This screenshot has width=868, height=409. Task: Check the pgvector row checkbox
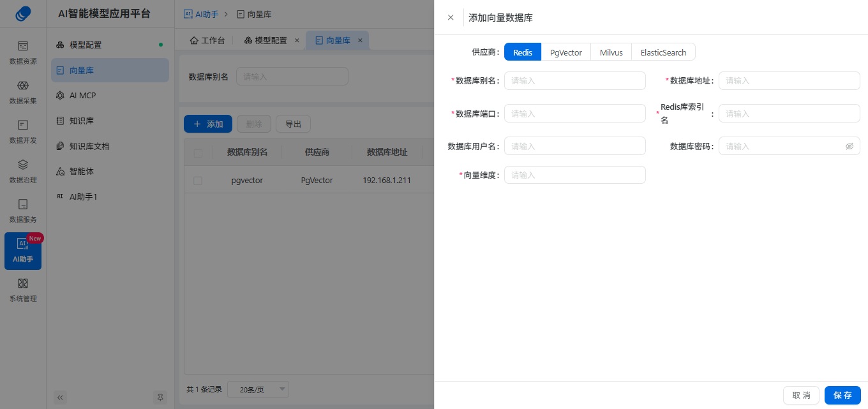coord(198,181)
